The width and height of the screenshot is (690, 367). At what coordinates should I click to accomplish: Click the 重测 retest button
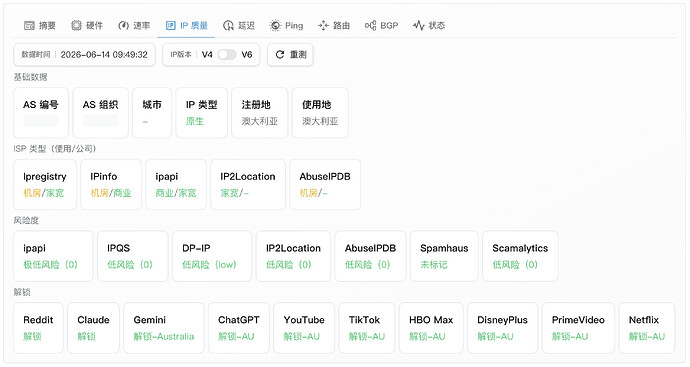click(x=290, y=55)
